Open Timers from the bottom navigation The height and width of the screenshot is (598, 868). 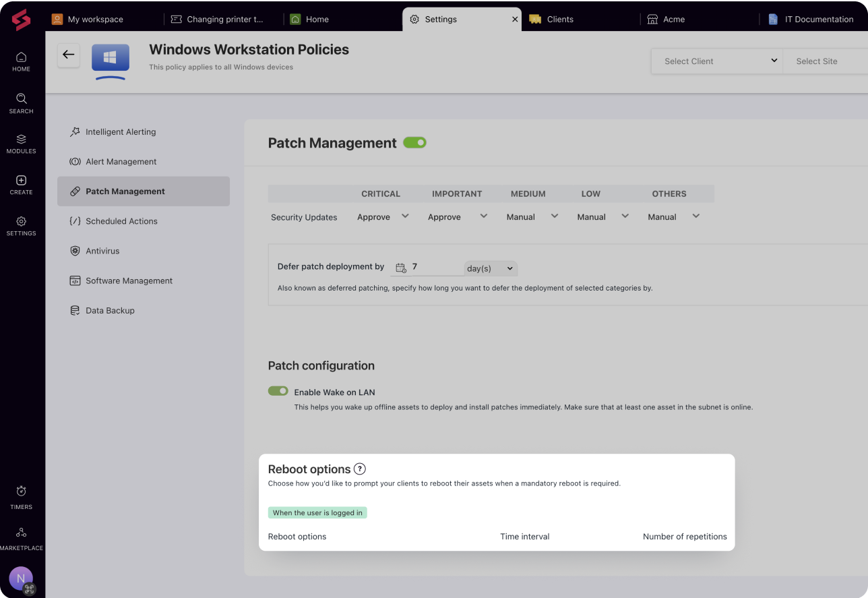coord(21,493)
